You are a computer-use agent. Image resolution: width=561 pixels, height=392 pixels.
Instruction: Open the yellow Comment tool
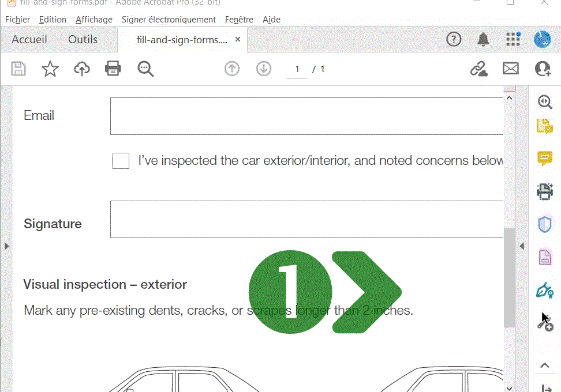[545, 159]
